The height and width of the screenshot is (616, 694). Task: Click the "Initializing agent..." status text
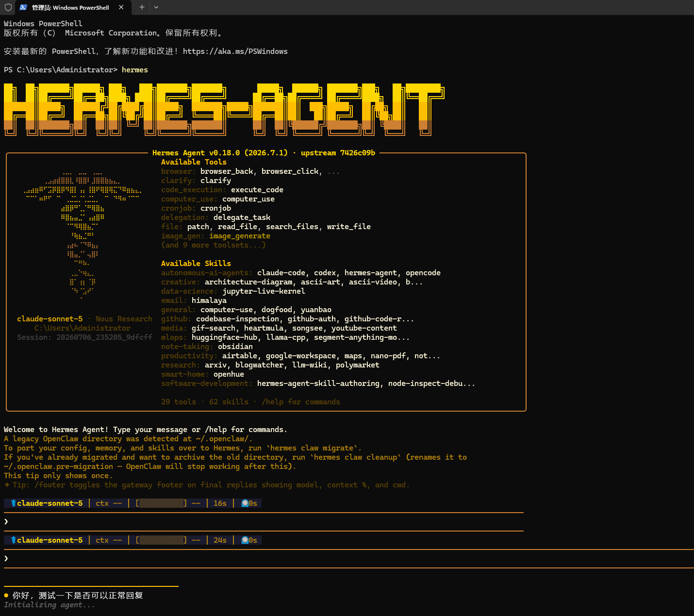pos(50,605)
